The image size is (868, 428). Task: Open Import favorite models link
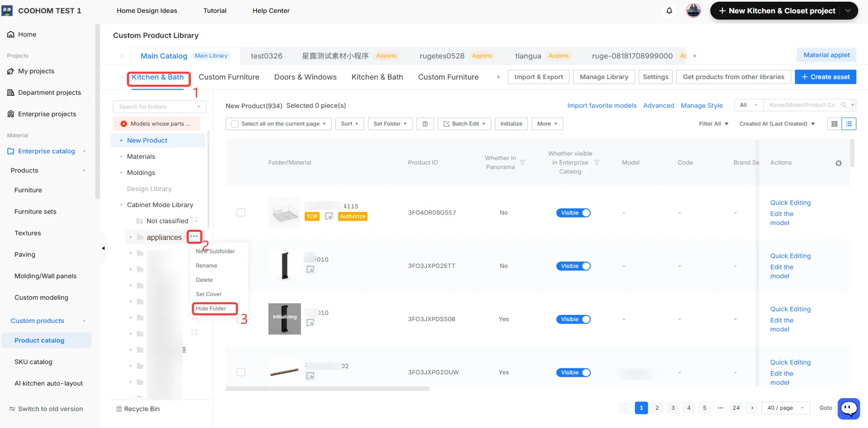pos(602,105)
